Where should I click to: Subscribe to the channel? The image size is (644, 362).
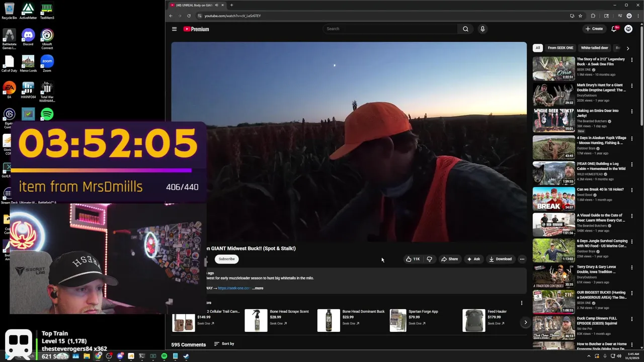point(226,259)
